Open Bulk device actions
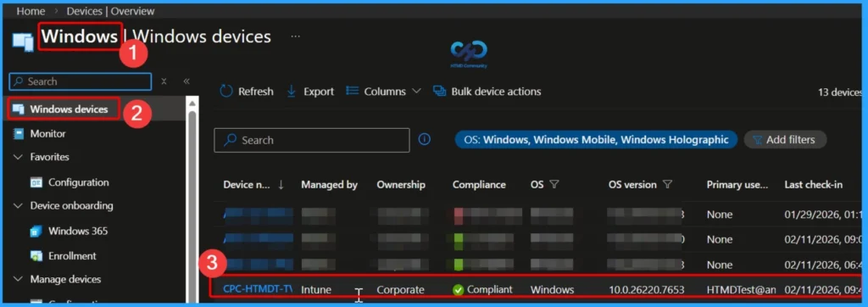Image resolution: width=868 pixels, height=307 pixels. coord(487,92)
